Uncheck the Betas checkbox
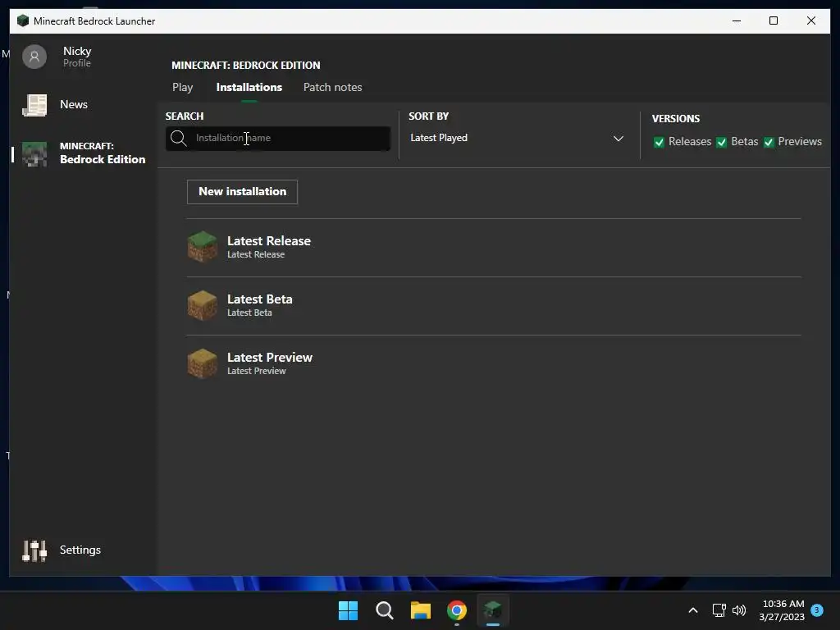The height and width of the screenshot is (630, 840). (x=722, y=142)
